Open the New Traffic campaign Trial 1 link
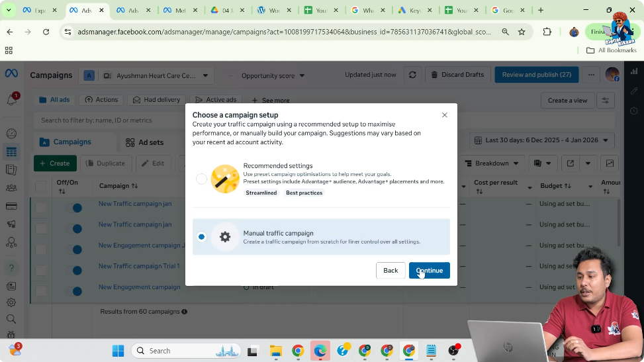The height and width of the screenshot is (362, 644). [139, 266]
